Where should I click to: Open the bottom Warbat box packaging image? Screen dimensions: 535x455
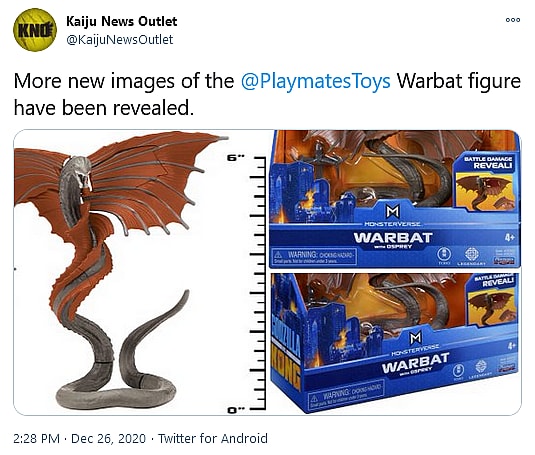click(x=395, y=343)
